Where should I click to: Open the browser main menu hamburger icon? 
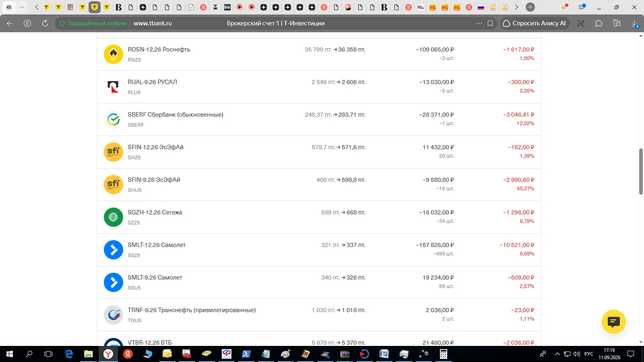(x=582, y=7)
